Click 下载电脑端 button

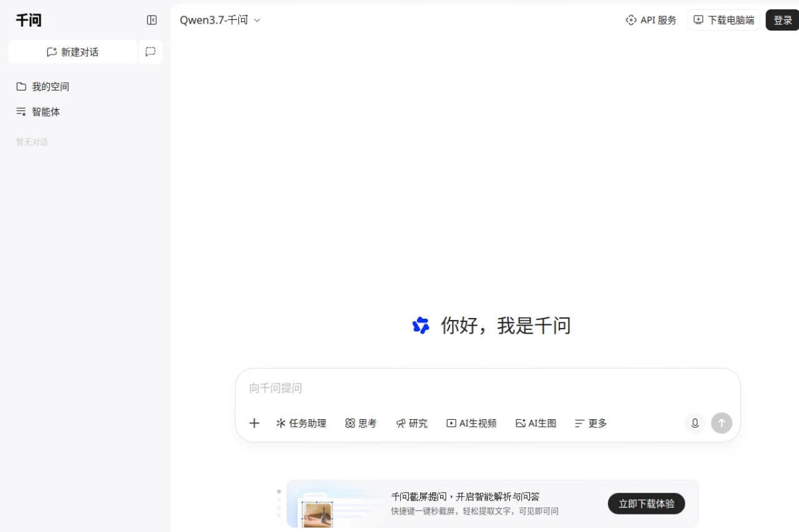[x=724, y=20]
